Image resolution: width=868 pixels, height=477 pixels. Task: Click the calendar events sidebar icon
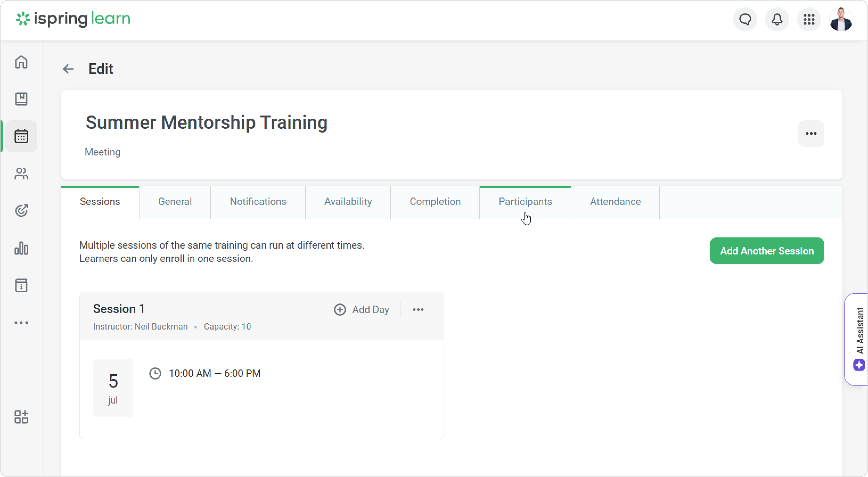coord(21,136)
